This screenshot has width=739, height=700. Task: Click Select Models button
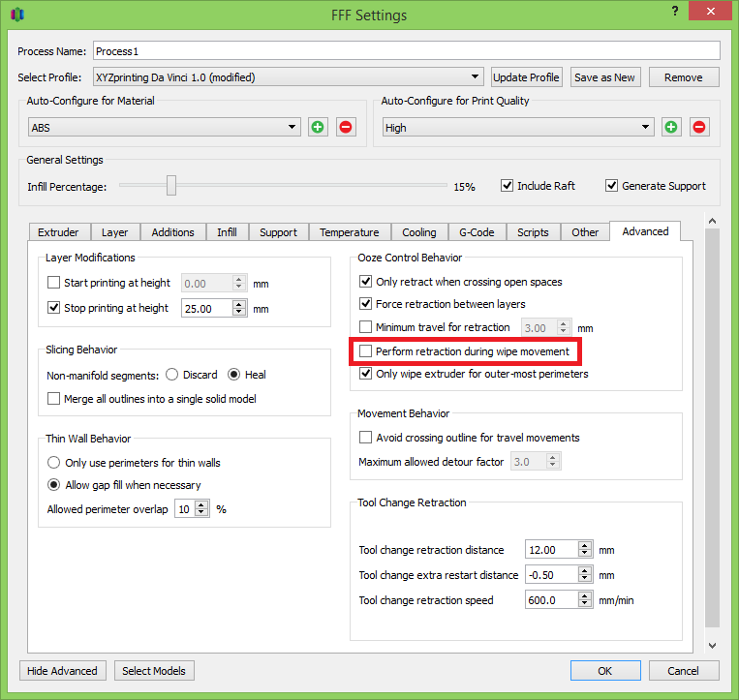click(154, 671)
